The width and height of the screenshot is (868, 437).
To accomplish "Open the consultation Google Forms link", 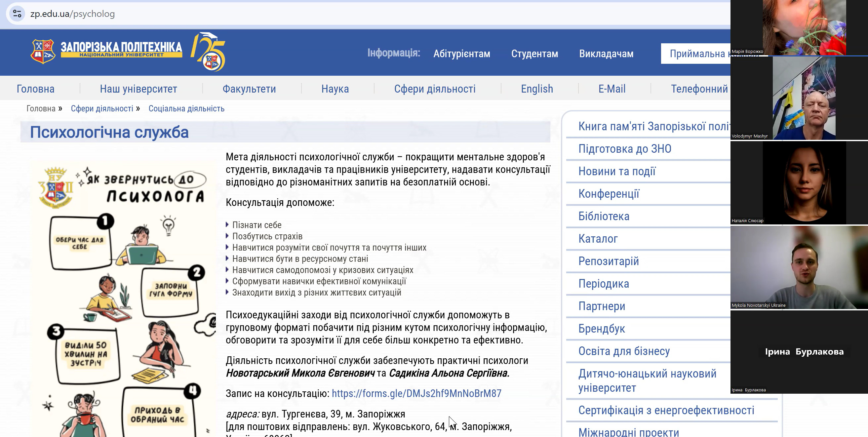I will tap(416, 393).
